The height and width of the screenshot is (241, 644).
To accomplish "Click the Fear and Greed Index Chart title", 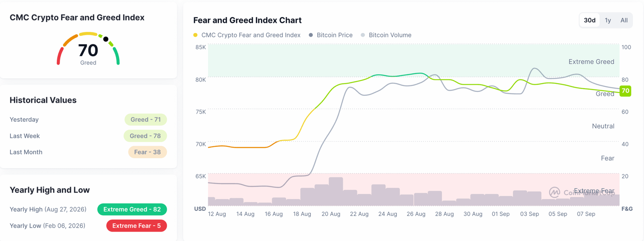I will [247, 20].
